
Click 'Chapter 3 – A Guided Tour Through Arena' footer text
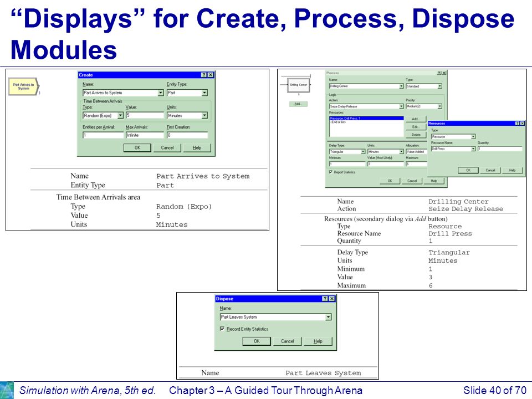point(265,390)
